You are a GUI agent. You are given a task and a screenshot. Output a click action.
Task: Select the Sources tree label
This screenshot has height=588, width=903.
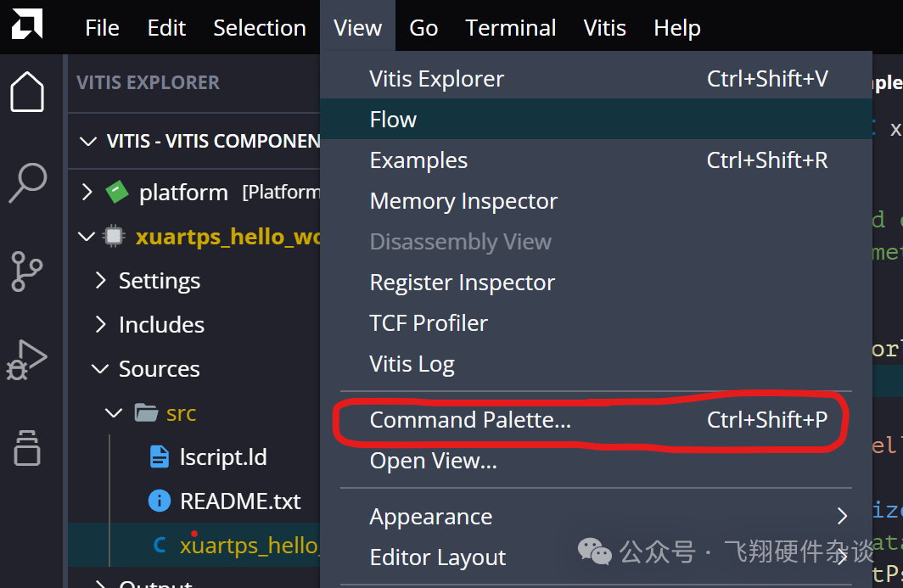159,369
